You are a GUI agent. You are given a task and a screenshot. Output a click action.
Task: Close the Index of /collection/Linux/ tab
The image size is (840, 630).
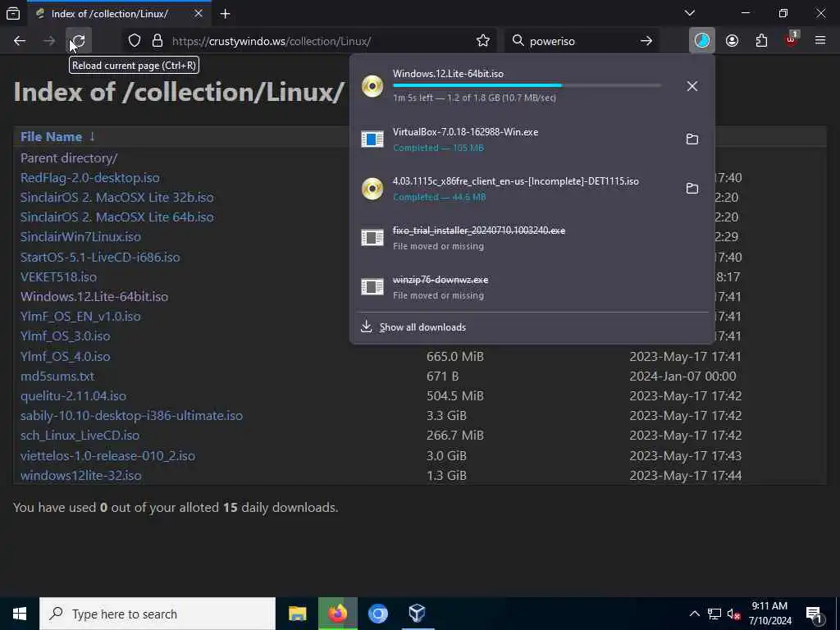(x=198, y=13)
